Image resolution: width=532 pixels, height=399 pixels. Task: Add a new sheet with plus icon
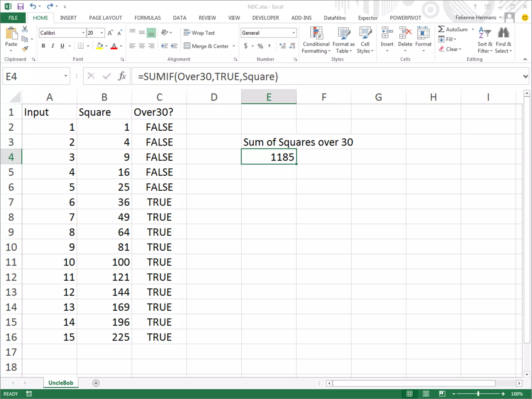(x=96, y=383)
